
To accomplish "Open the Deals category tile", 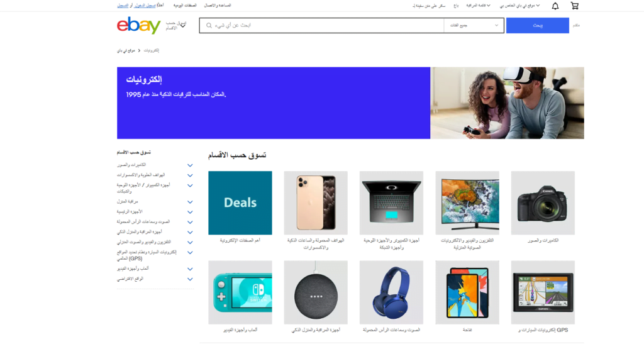I will pos(240,203).
